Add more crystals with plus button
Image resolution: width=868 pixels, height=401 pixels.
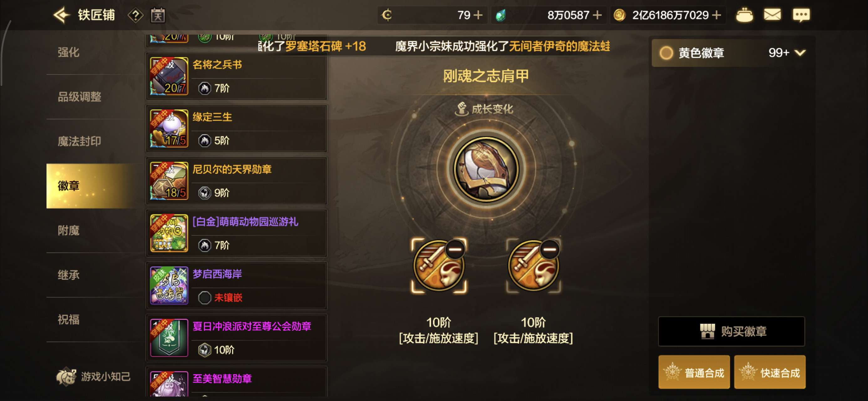click(597, 15)
